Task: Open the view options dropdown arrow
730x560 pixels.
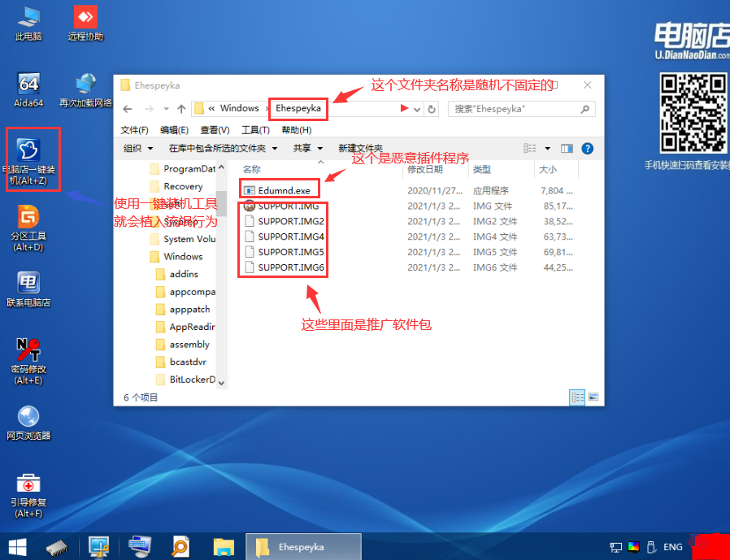Action: point(548,148)
